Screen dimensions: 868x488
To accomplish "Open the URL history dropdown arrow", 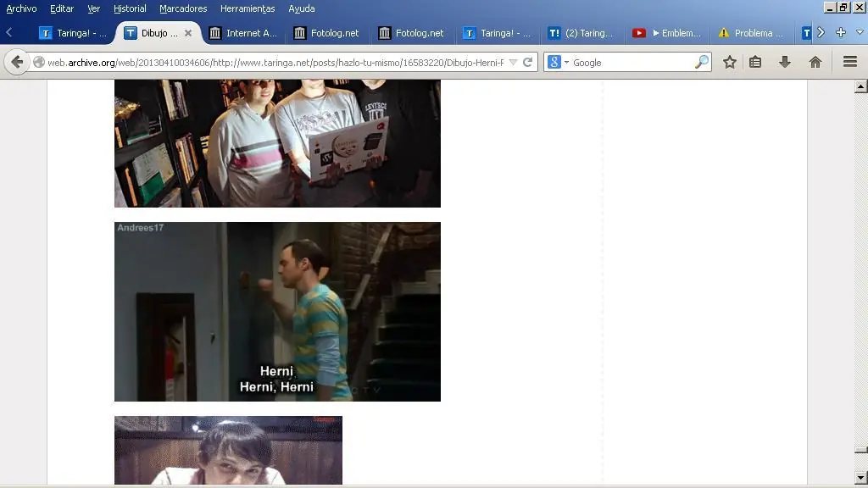I will [x=513, y=63].
